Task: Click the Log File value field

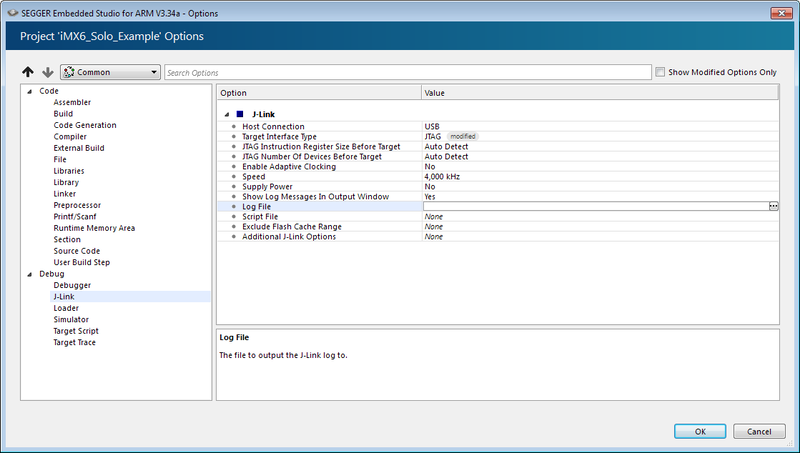Action: coord(594,206)
